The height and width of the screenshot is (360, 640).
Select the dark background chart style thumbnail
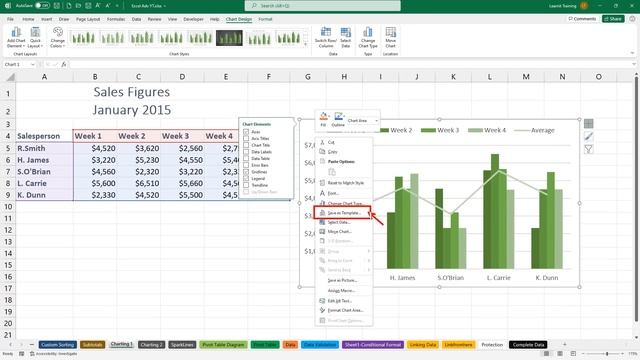pyautogui.click(x=229, y=38)
